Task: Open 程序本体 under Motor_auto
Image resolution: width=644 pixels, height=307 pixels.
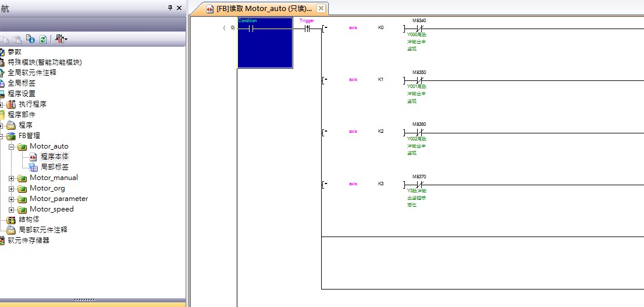Action: (x=54, y=157)
